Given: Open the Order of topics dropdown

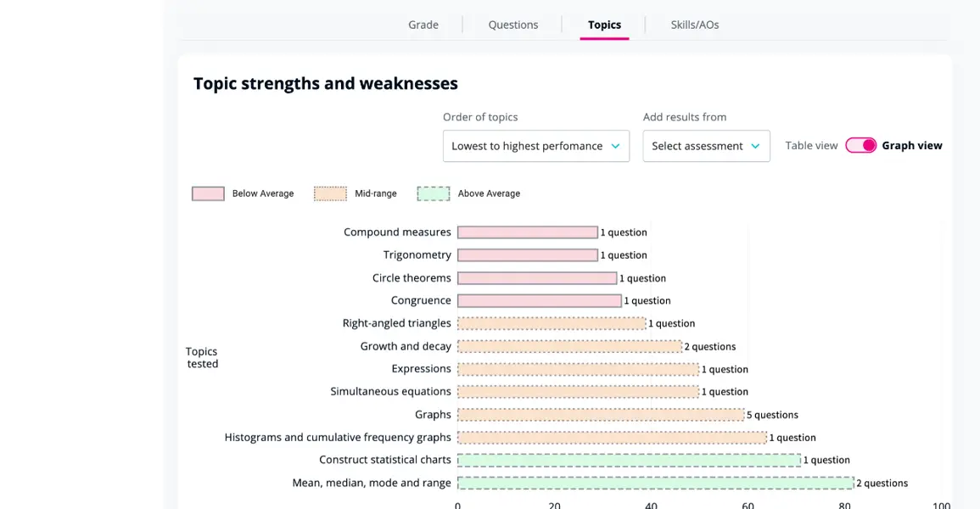Looking at the screenshot, I should pos(536,146).
